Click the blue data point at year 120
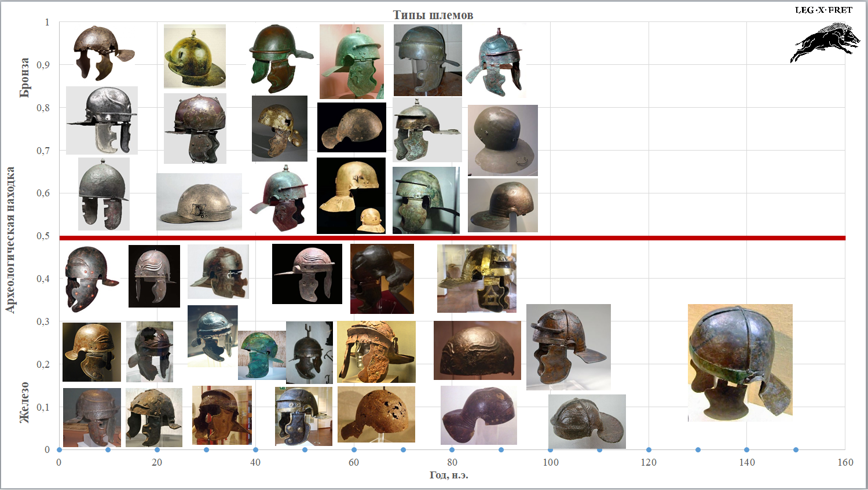The height and width of the screenshot is (490, 868). pos(649,450)
